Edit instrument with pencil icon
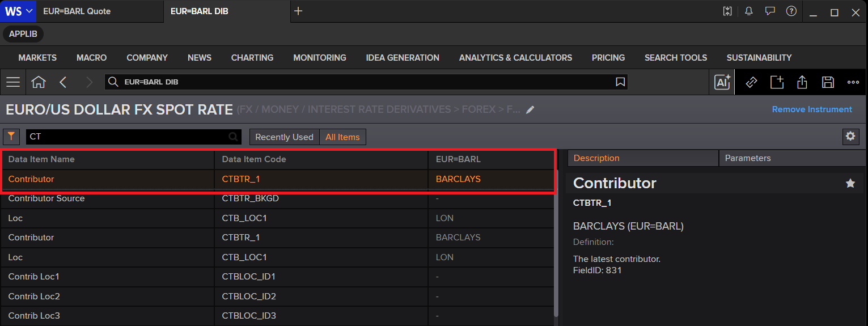 pos(530,110)
